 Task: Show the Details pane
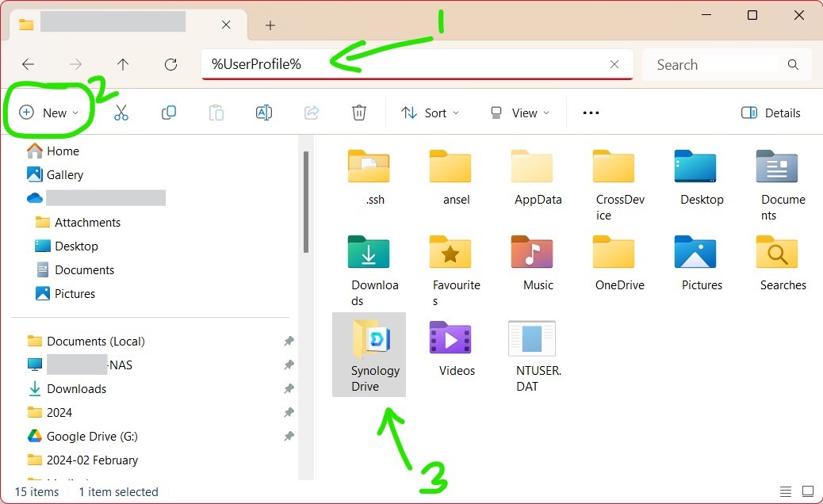pos(771,113)
